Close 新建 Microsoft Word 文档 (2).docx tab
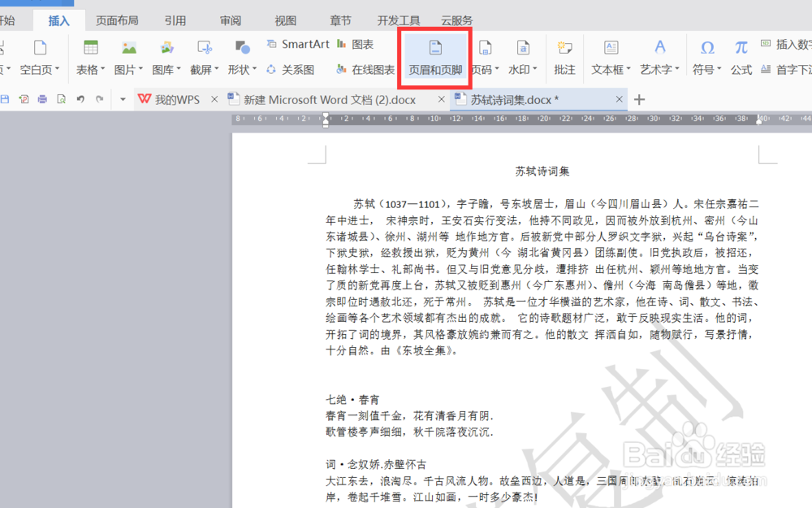 (441, 99)
